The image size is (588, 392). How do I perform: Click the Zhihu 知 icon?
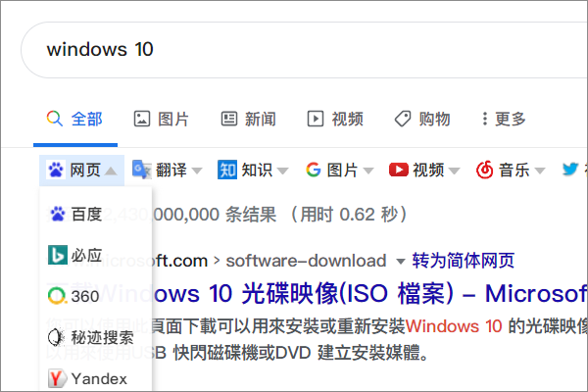tap(227, 170)
